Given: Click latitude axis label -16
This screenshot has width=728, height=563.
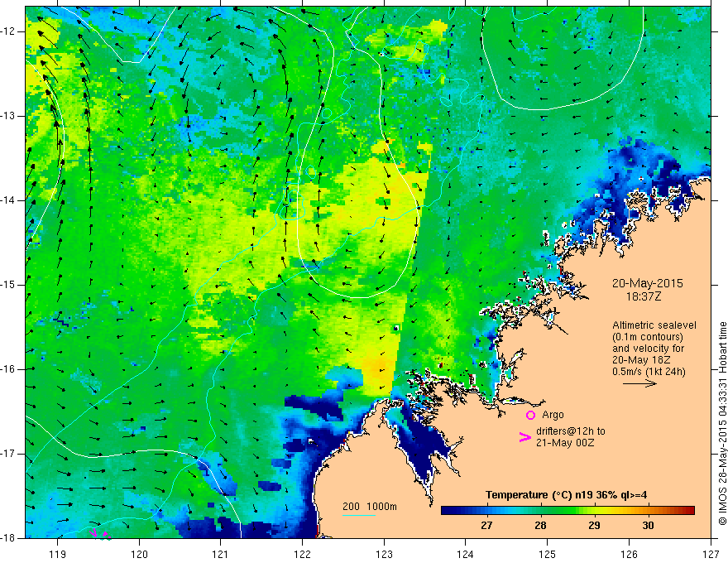Looking at the screenshot, I should (x=8, y=369).
